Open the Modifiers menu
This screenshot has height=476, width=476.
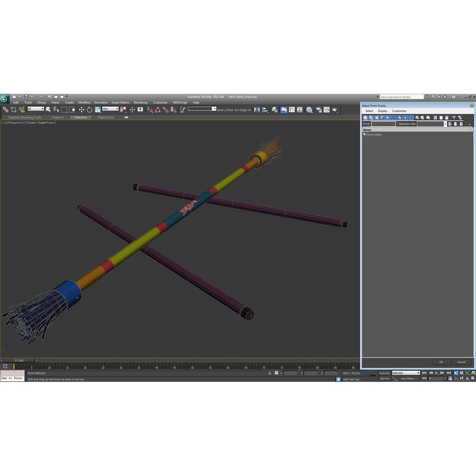(84, 103)
